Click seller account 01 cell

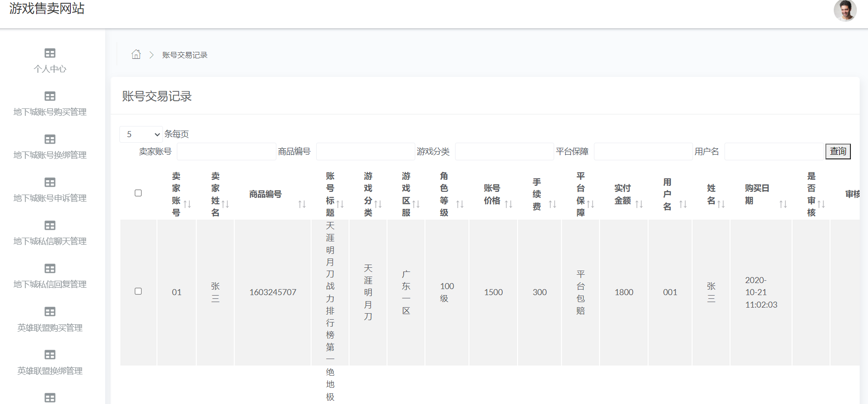(x=176, y=292)
